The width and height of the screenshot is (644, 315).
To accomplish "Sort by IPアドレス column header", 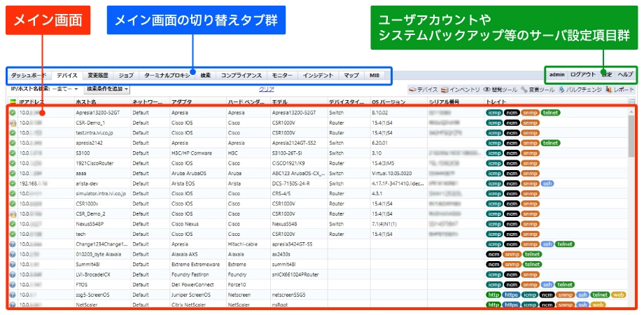I will 45,102.
